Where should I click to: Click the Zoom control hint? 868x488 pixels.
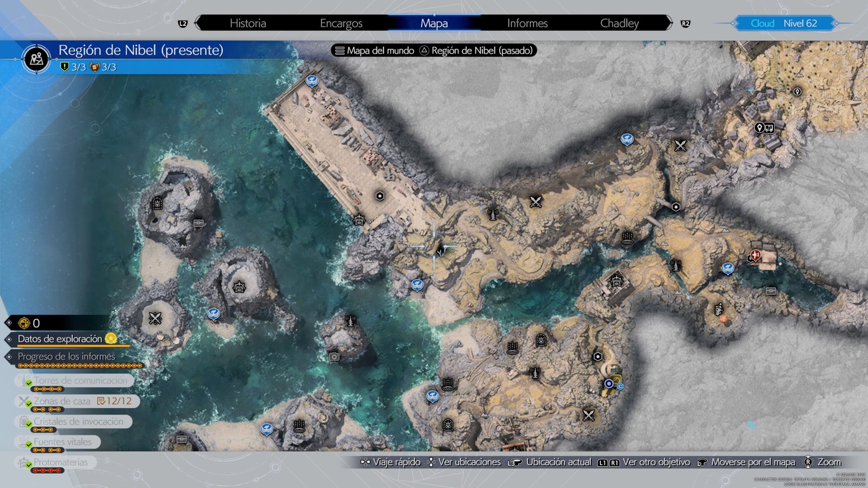pos(822,462)
